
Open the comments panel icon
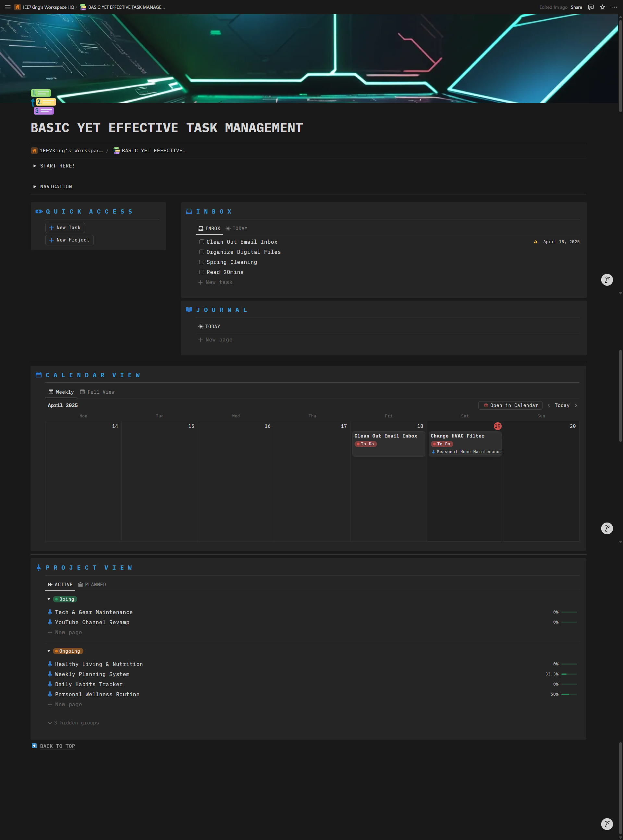click(590, 7)
